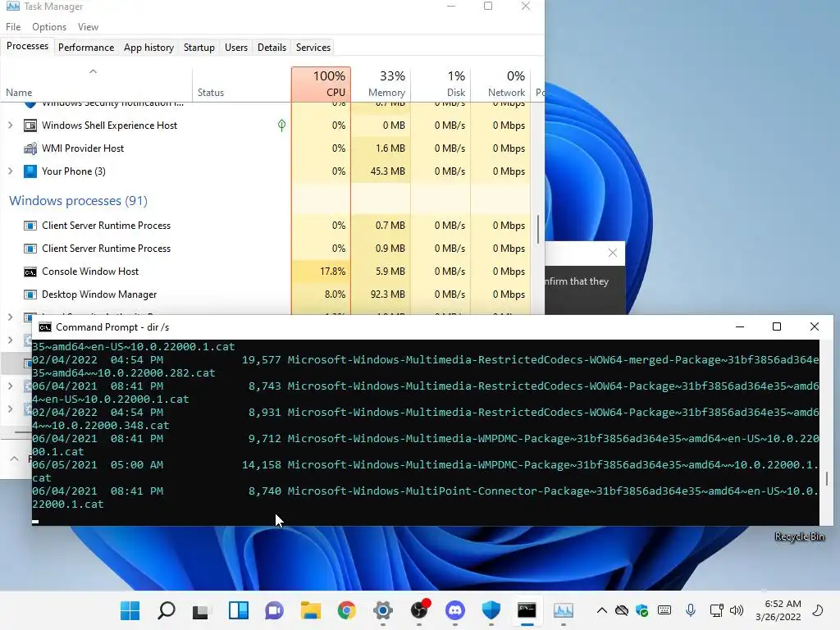Dismiss the notification popup with X
This screenshot has height=630, width=840.
pos(613,253)
